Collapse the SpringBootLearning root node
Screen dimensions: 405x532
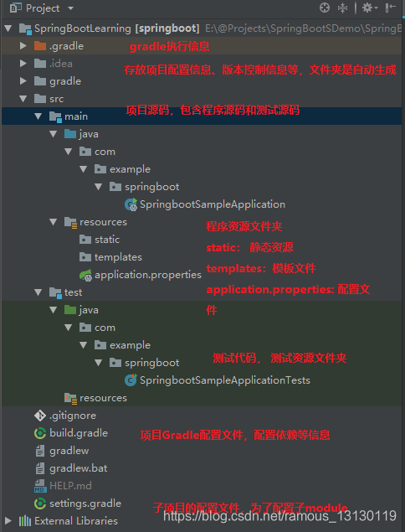(8, 28)
